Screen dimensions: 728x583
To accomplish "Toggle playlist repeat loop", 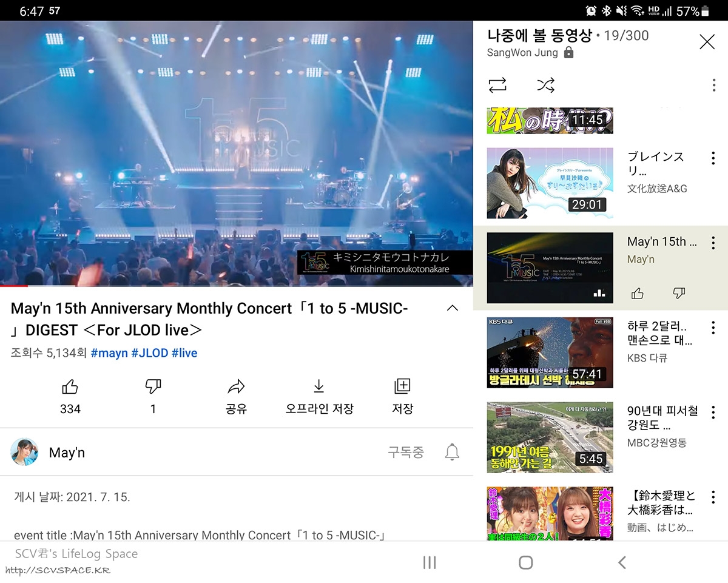I will [x=497, y=85].
